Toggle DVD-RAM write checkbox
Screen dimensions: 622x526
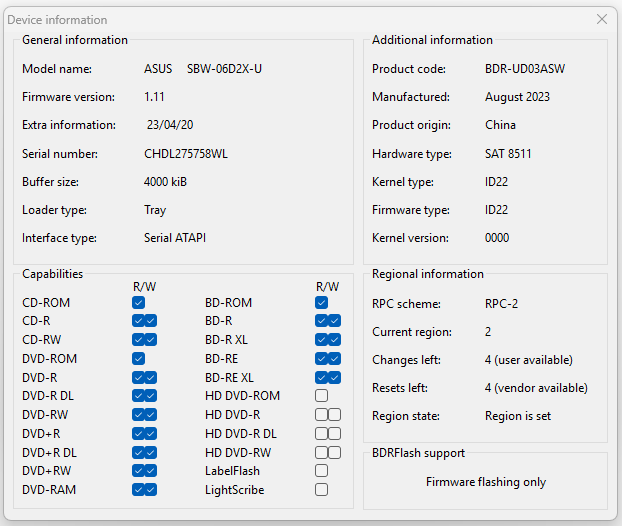(151, 490)
